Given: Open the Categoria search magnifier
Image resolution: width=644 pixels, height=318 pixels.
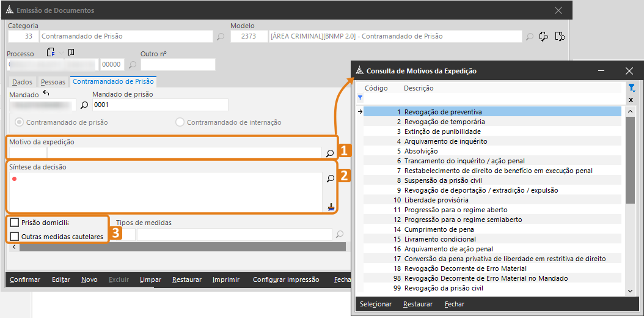Looking at the screenshot, I should point(221,37).
